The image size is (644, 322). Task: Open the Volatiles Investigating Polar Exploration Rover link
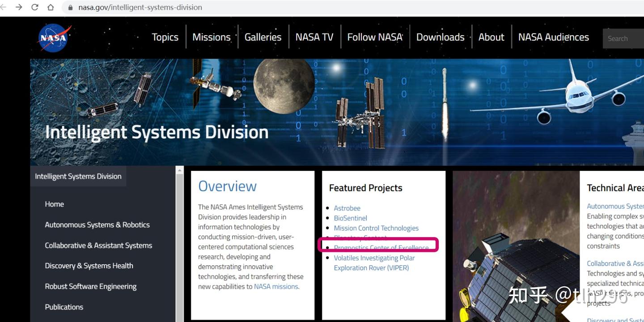click(374, 263)
